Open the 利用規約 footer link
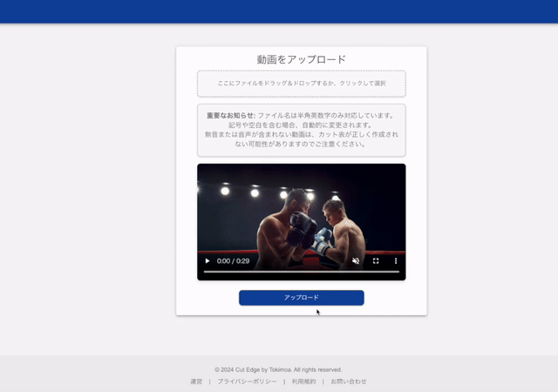This screenshot has height=392, width=558. (x=303, y=382)
